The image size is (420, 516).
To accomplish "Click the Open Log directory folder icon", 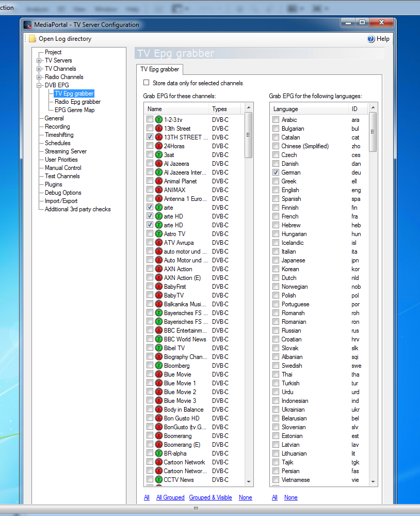I will point(32,39).
